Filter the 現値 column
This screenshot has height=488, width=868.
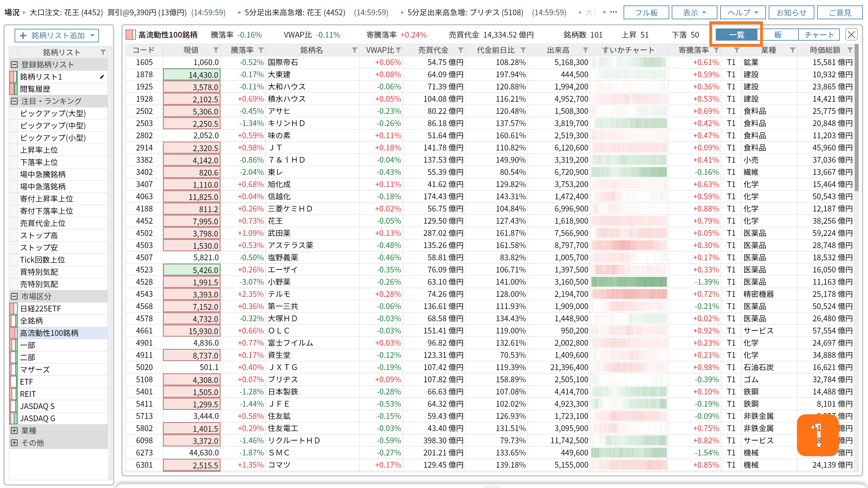pos(216,50)
